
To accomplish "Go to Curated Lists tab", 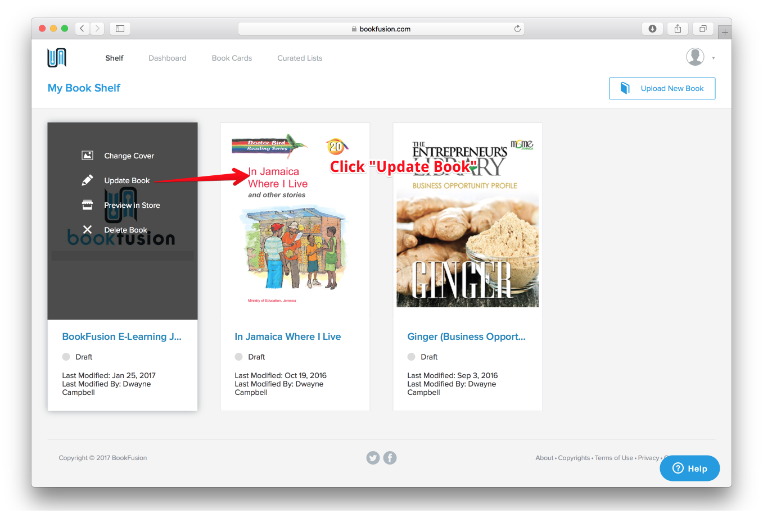I will [x=300, y=58].
